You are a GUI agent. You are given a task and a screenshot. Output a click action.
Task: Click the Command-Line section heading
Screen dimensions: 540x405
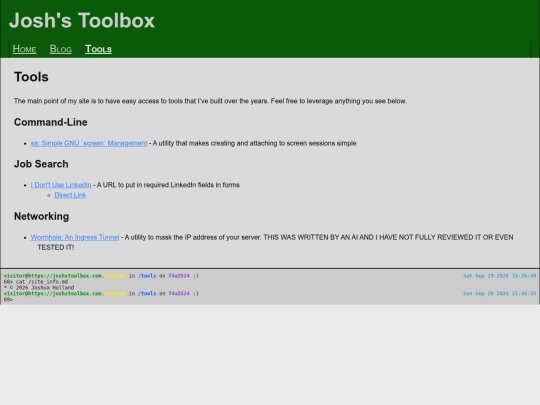51,122
